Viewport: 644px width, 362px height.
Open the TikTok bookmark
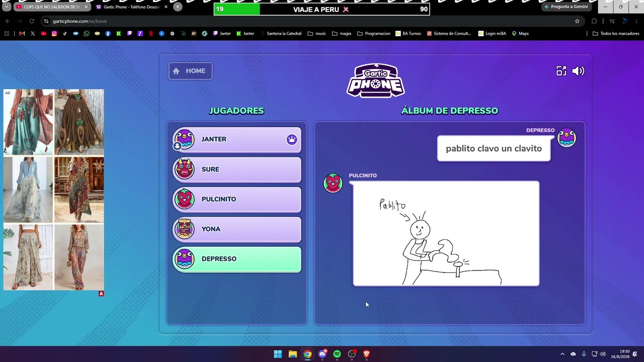click(x=65, y=34)
